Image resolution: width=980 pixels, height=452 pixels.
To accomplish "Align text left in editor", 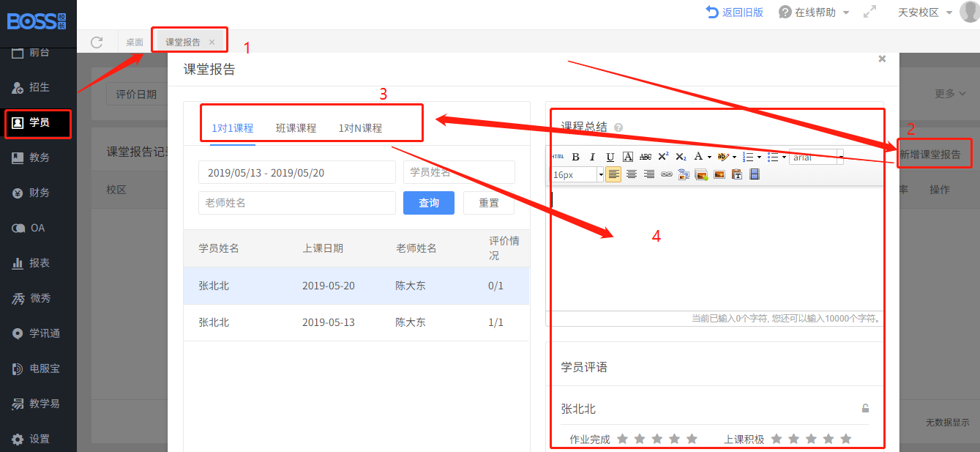I will pos(613,174).
